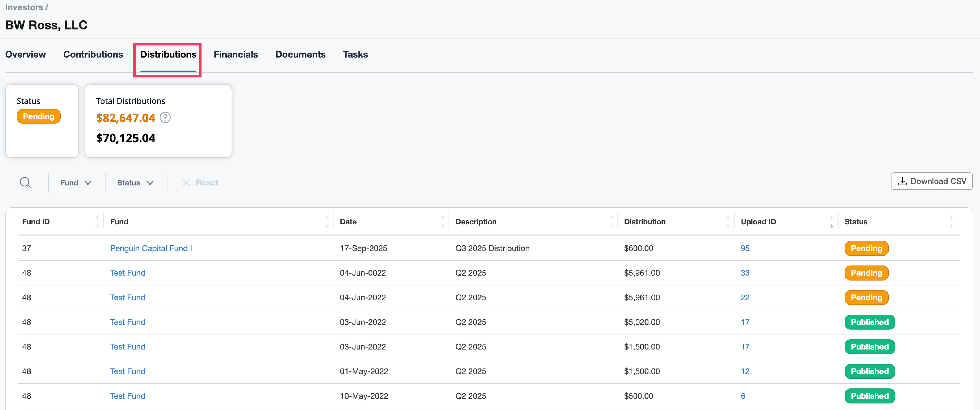This screenshot has height=410, width=980.
Task: Go to the Documents tab
Action: [300, 55]
